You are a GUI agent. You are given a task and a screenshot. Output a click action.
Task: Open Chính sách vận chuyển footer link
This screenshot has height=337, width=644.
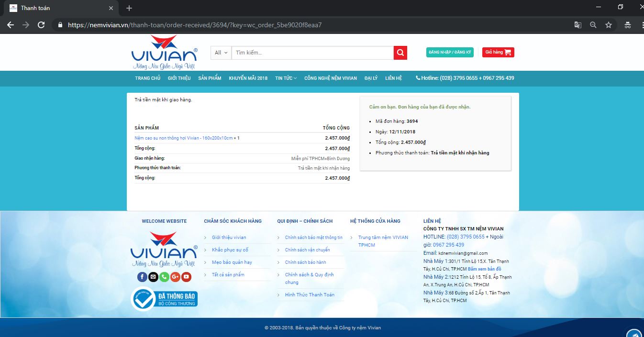click(307, 250)
